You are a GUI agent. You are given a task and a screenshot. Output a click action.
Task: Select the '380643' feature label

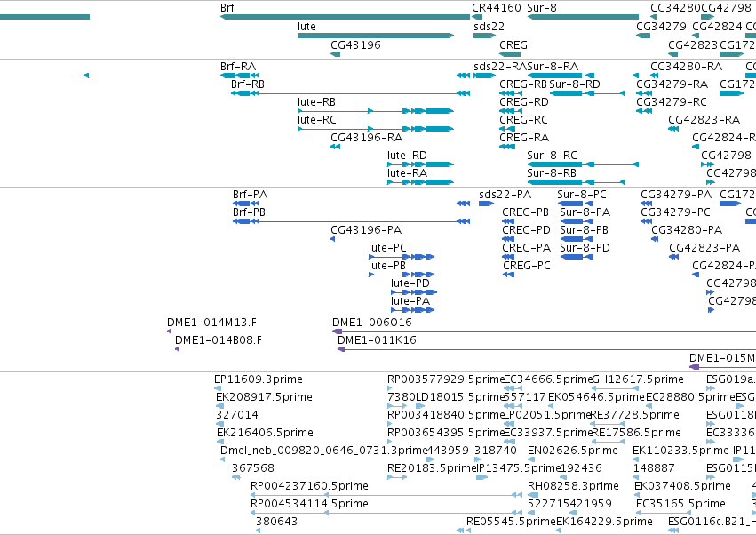[276, 522]
